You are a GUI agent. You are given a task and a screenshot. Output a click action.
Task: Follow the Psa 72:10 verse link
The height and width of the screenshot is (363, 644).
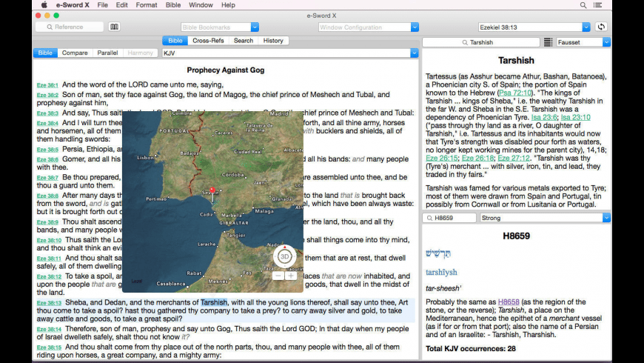pyautogui.click(x=514, y=93)
